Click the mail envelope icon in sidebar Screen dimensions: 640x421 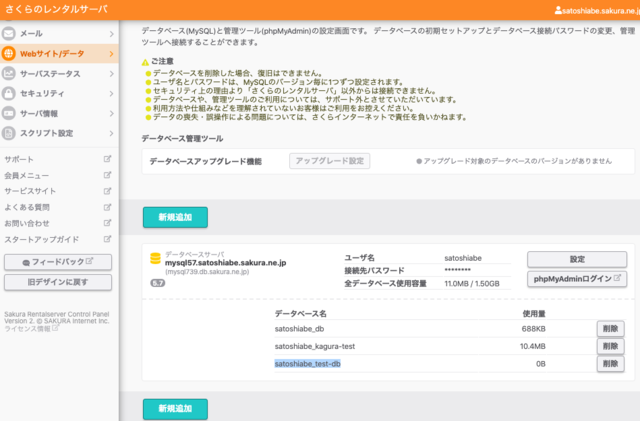(x=9, y=33)
